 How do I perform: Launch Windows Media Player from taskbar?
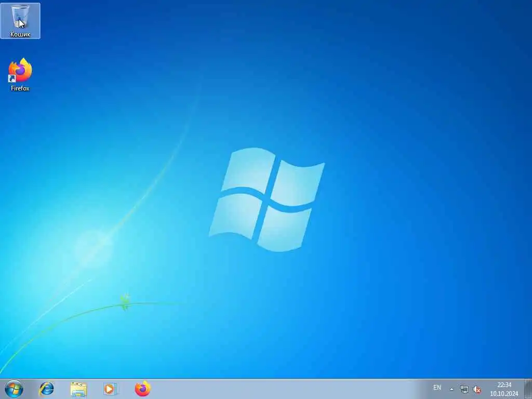pyautogui.click(x=110, y=389)
